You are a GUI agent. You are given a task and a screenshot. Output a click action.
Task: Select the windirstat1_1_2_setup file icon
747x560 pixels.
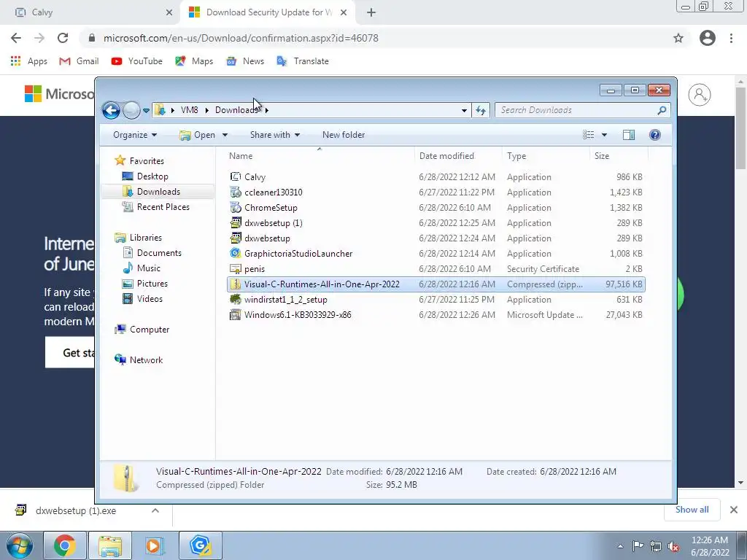(x=236, y=299)
